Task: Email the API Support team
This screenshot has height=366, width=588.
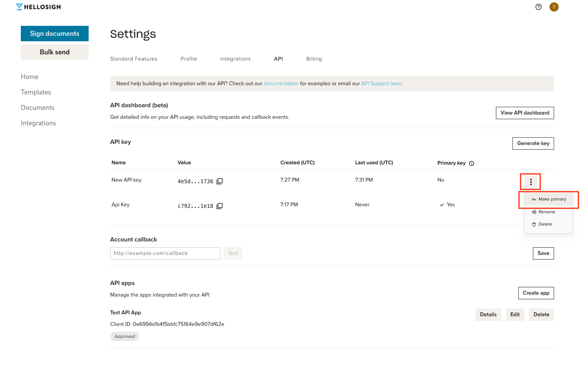Action: pyautogui.click(x=381, y=83)
